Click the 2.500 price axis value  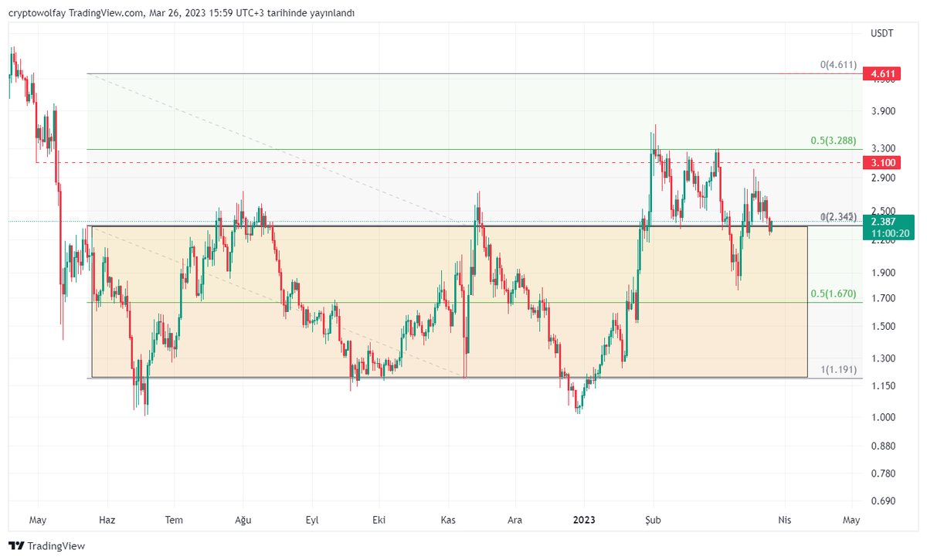(x=883, y=211)
